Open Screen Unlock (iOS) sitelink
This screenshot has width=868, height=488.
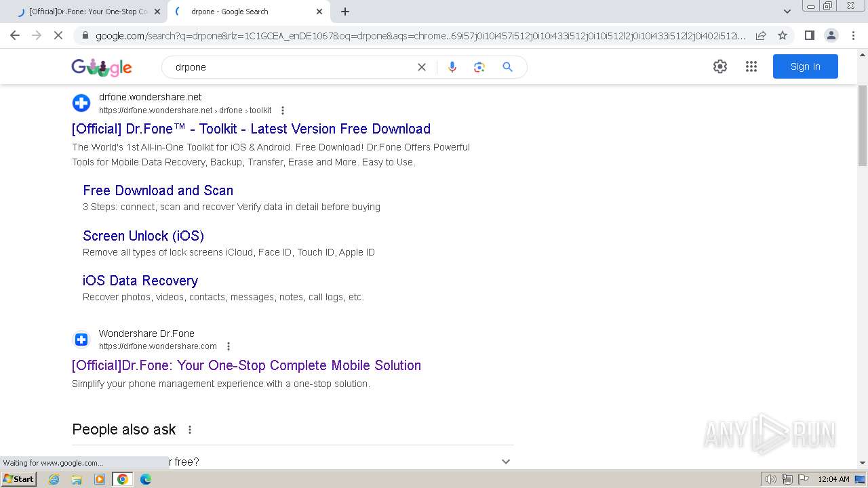143,236
